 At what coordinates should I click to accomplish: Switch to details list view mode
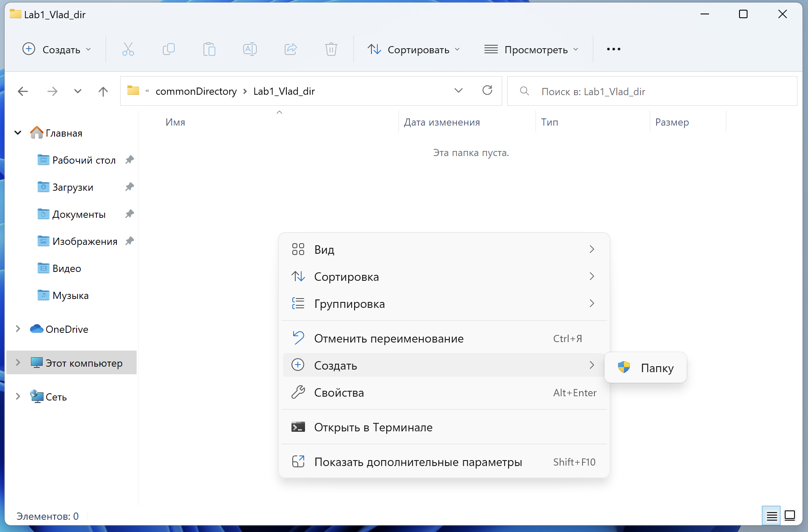click(772, 516)
